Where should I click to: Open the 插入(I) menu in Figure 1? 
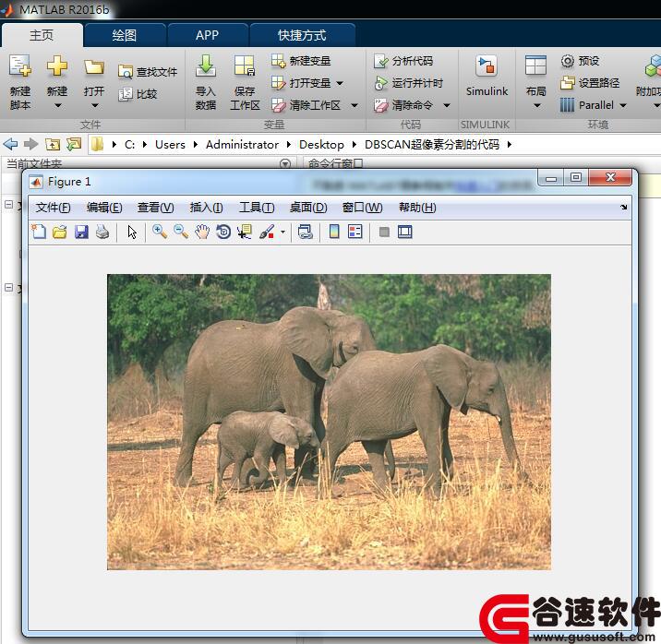[206, 208]
